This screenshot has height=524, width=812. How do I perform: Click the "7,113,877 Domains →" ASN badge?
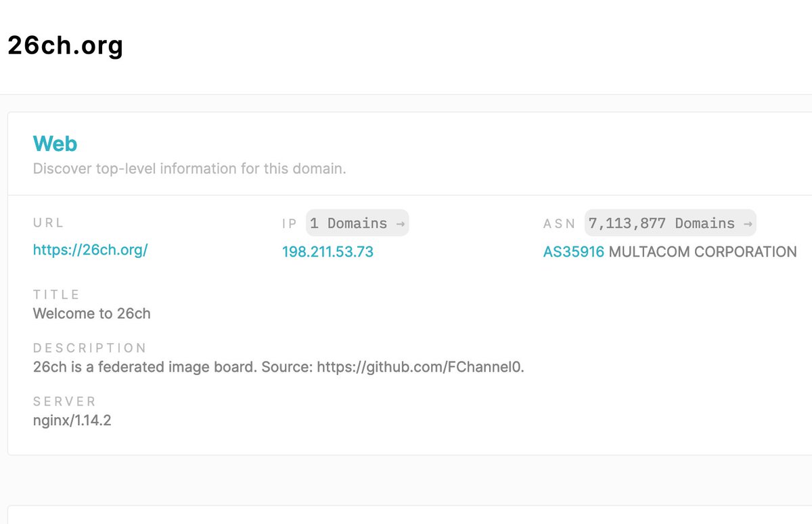coord(671,223)
